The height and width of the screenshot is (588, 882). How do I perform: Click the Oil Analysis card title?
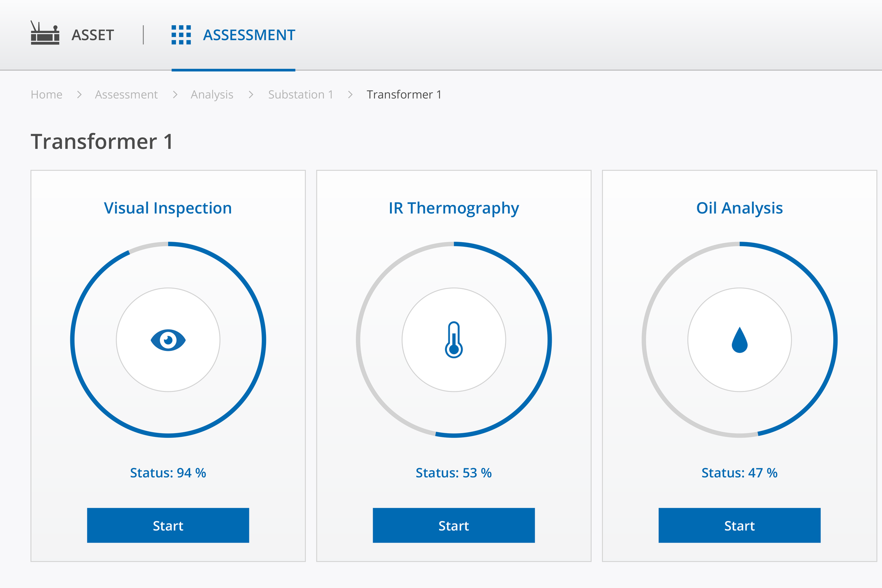click(x=740, y=208)
